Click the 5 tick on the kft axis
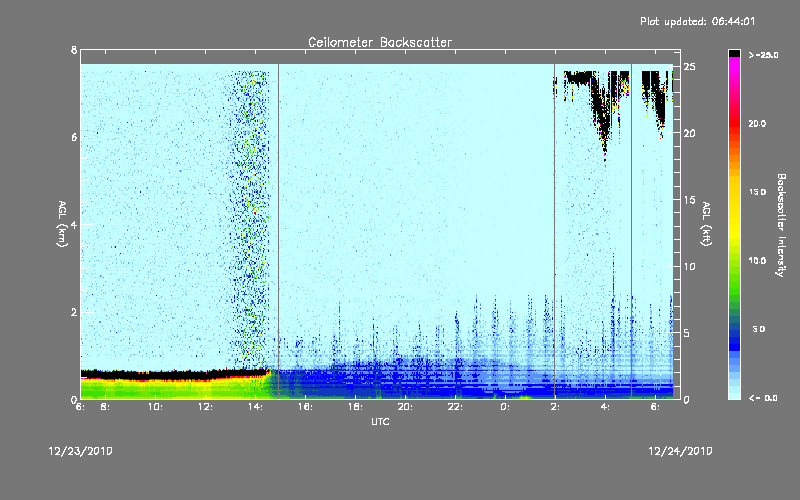The image size is (800, 500). [x=687, y=333]
